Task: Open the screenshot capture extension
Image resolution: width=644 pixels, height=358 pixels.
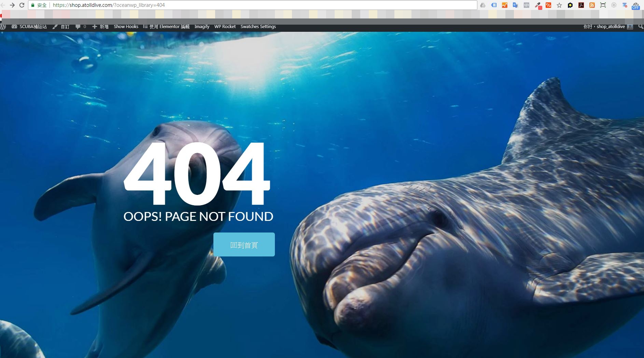Action: click(x=603, y=5)
